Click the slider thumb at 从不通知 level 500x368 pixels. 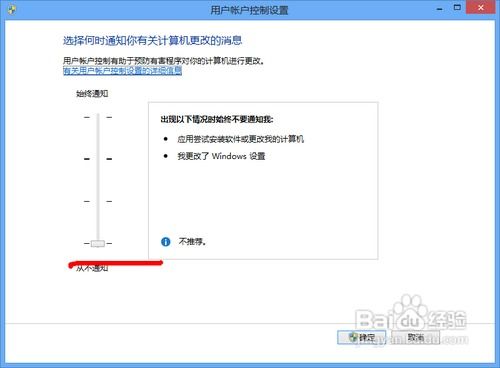point(98,244)
